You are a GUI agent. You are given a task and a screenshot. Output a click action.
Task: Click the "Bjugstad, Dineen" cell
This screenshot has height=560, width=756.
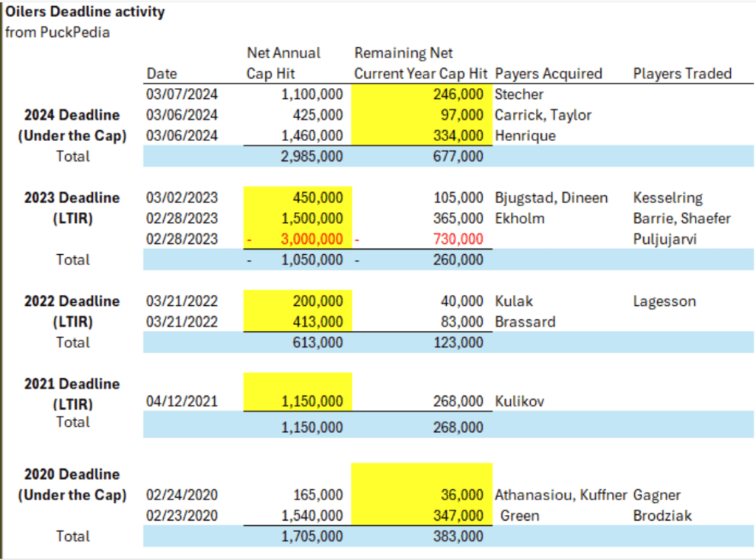point(551,198)
